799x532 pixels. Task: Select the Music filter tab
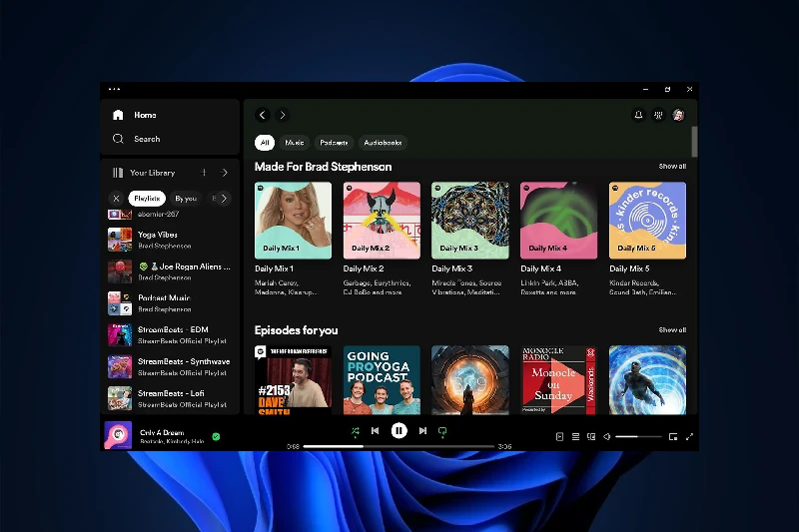click(x=294, y=143)
